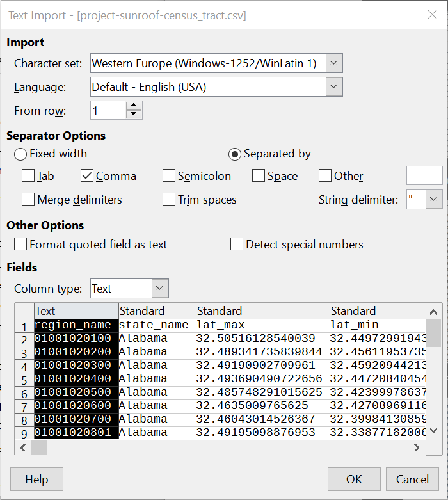The height and width of the screenshot is (500, 448).
Task: Enable the Tab separator checkbox
Action: [x=28, y=176]
